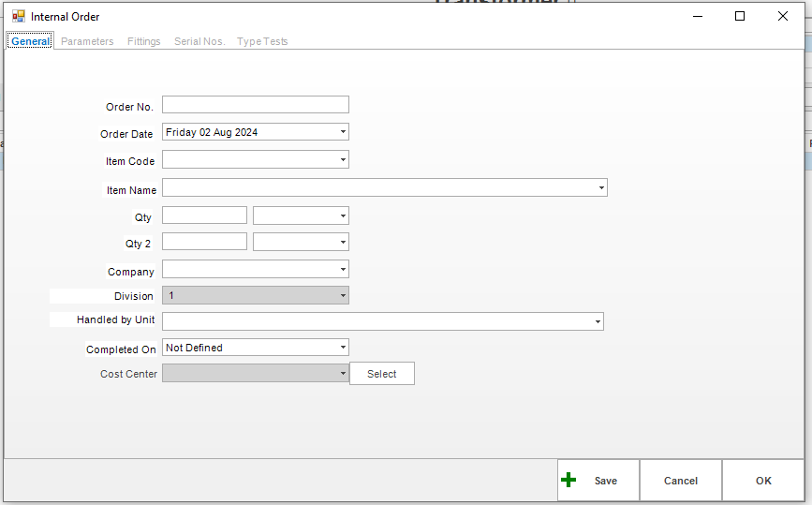The image size is (812, 505).
Task: Click the Order No. text field
Action: [255, 105]
